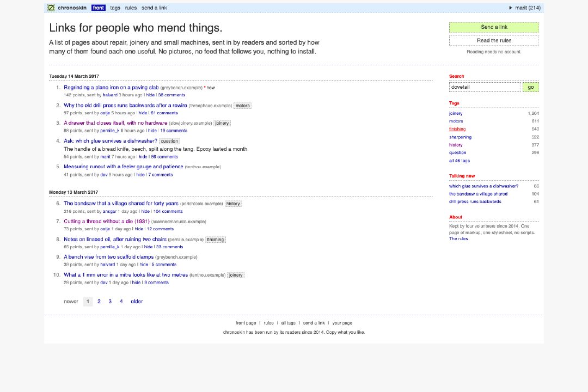The height and width of the screenshot is (392, 588).
Task: Click the chronoskin logo icon
Action: (x=51, y=8)
